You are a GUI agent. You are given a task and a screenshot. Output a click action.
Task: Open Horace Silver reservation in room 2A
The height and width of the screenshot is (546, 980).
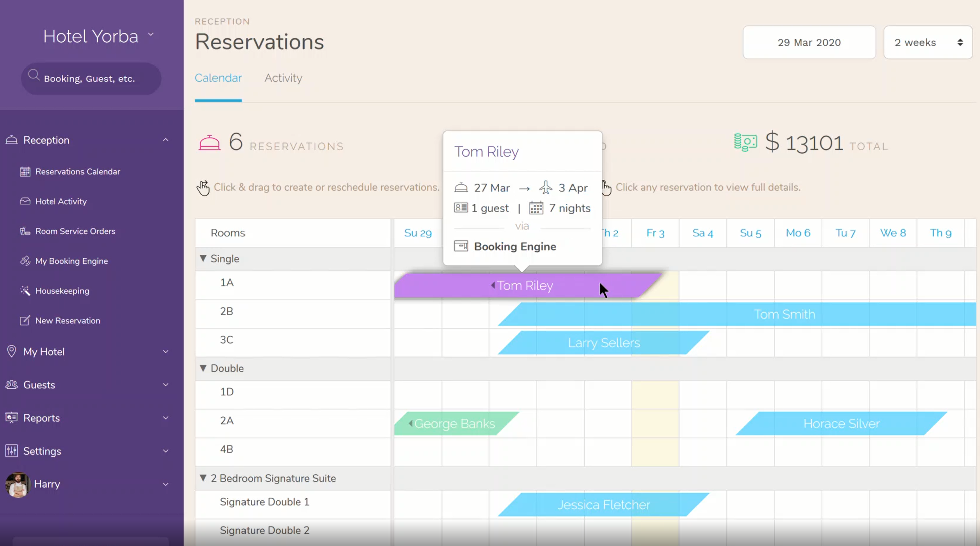pos(841,423)
